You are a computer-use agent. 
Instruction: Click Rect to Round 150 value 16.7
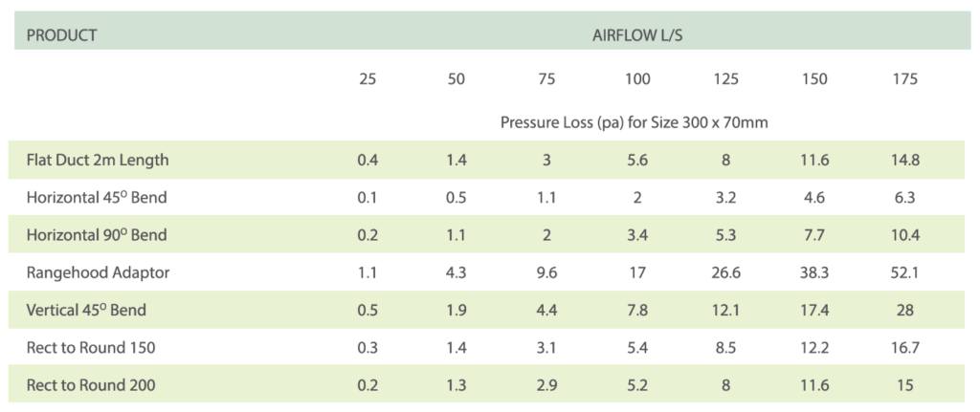pos(905,348)
